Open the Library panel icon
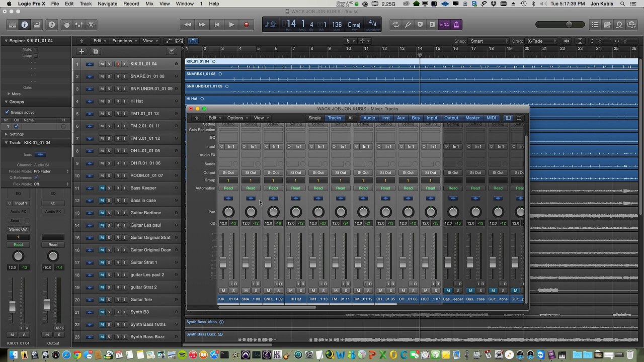This screenshot has height=362, width=644. coord(12,24)
